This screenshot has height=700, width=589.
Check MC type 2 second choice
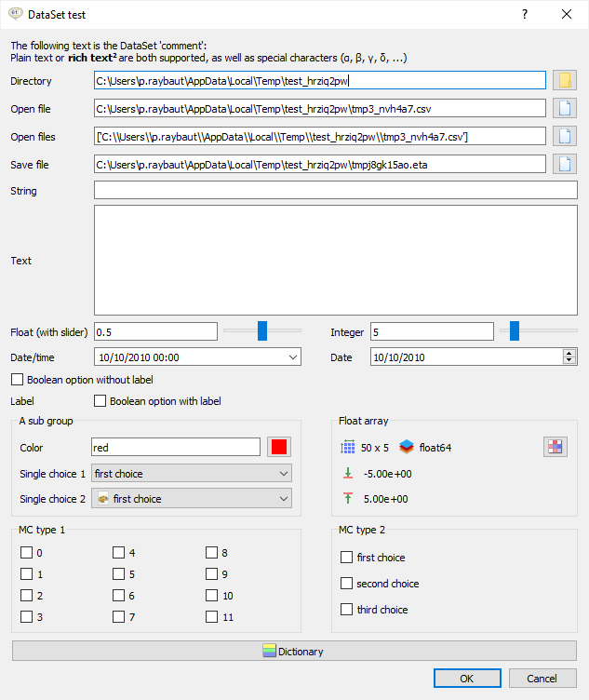click(347, 584)
